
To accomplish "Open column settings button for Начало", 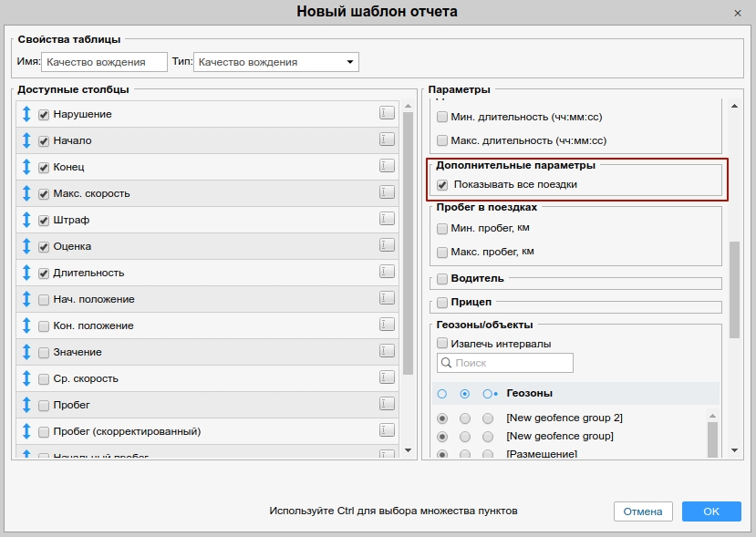I will [x=387, y=139].
